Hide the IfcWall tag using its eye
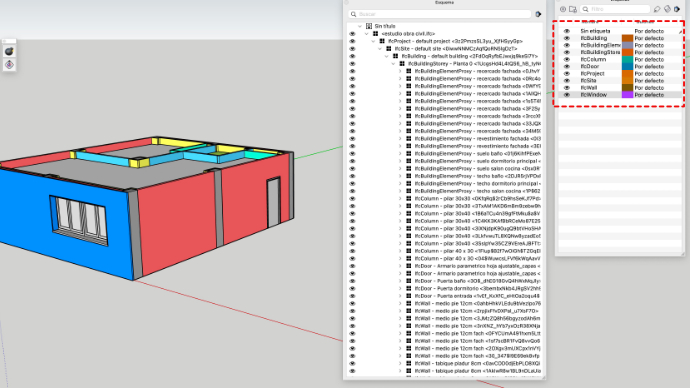690x388 pixels. click(566, 88)
